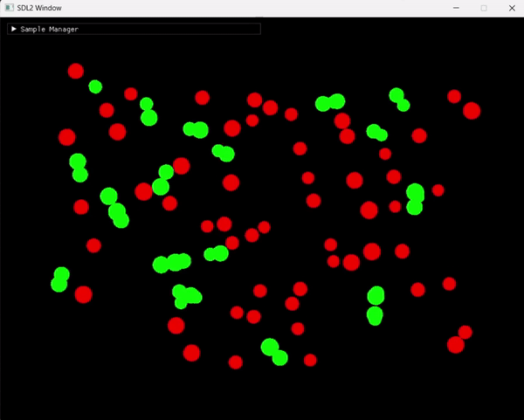Select the topmost red circle at upper left
This screenshot has height=420, width=524.
click(x=76, y=72)
